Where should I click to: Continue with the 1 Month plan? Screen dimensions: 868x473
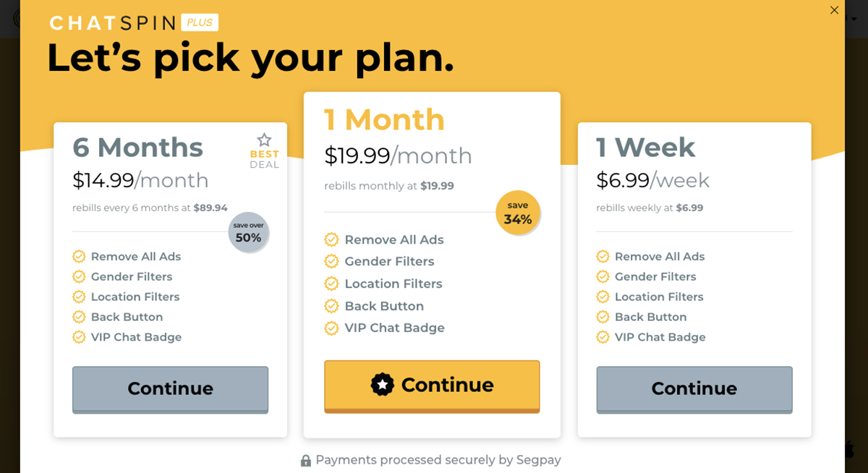click(432, 385)
